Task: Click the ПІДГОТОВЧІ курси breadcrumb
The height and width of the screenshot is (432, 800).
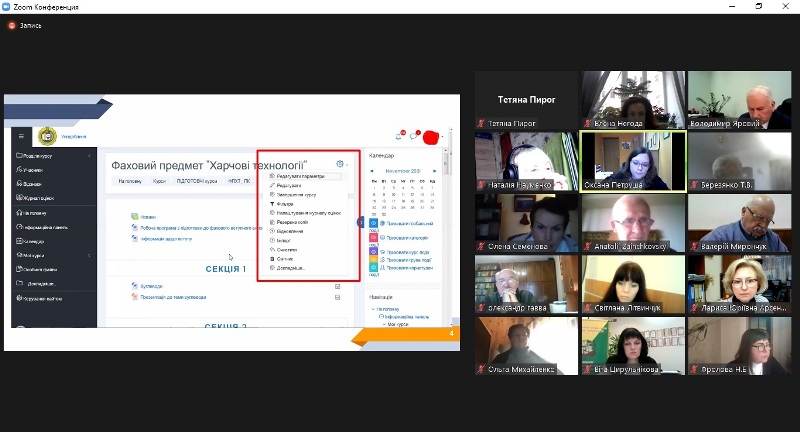Action: tap(197, 181)
